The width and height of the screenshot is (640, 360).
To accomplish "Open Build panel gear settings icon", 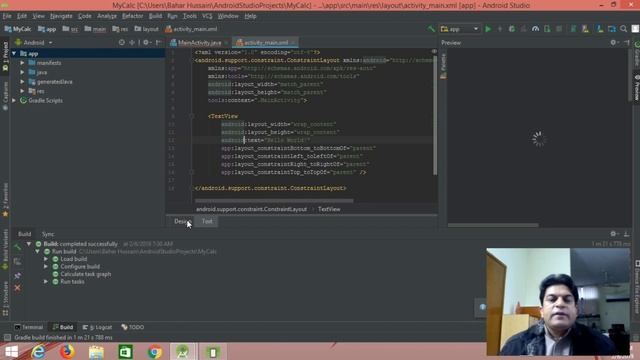I will point(613,234).
